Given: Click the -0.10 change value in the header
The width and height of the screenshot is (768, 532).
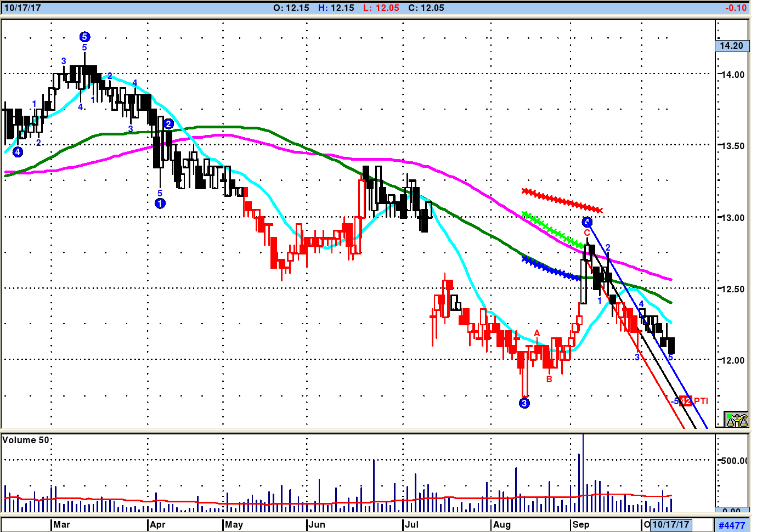Looking at the screenshot, I should (x=735, y=8).
